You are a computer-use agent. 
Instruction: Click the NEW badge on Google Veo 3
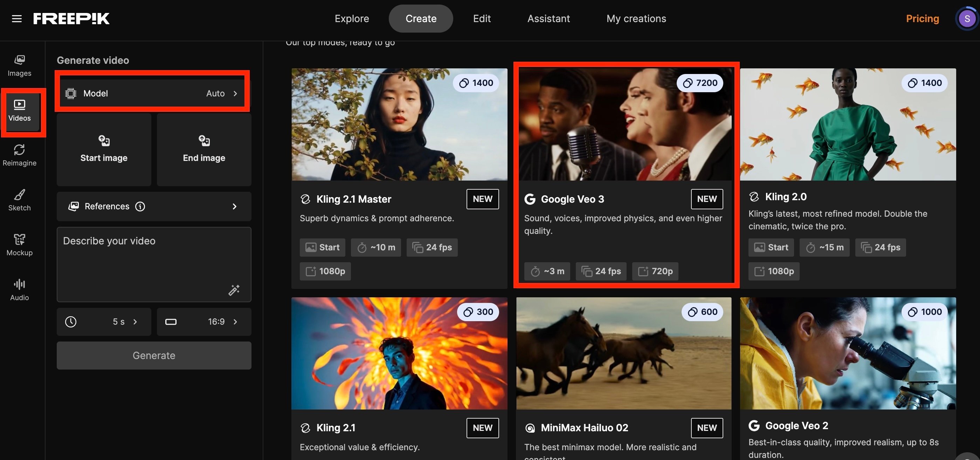(x=707, y=199)
